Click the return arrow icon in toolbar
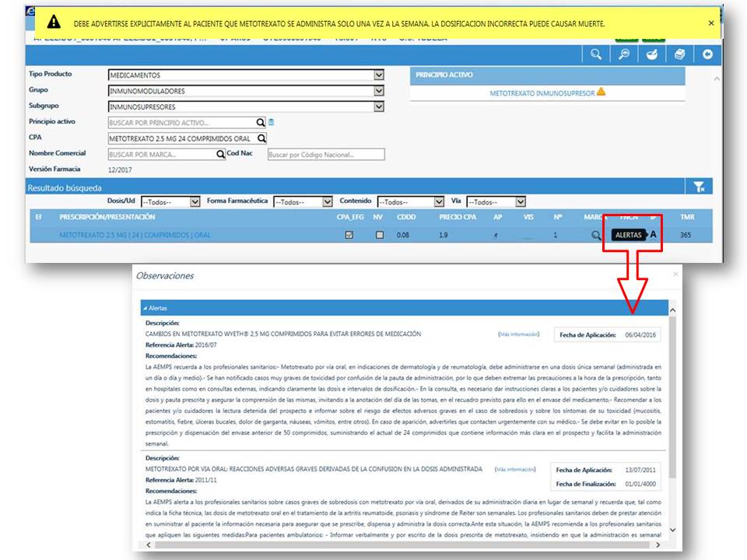 coord(707,54)
